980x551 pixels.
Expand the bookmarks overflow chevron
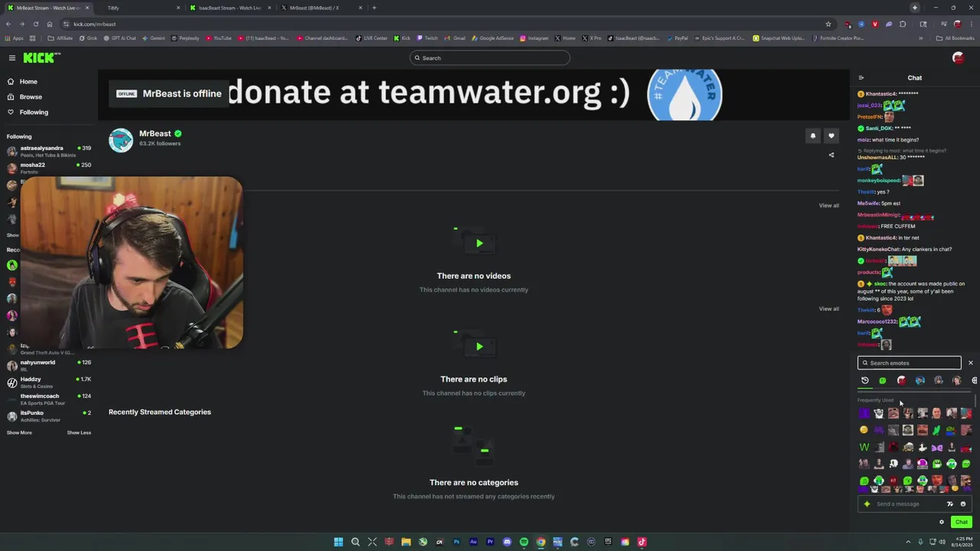(920, 38)
